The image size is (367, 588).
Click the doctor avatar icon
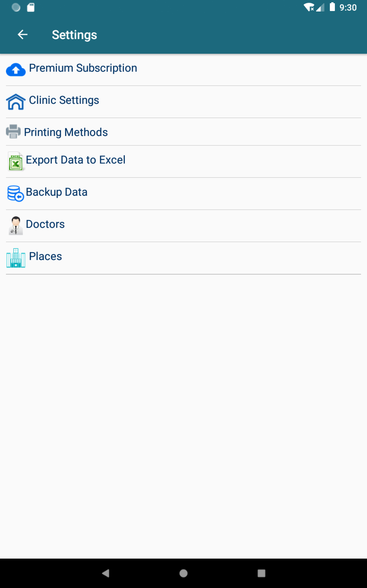(x=16, y=226)
